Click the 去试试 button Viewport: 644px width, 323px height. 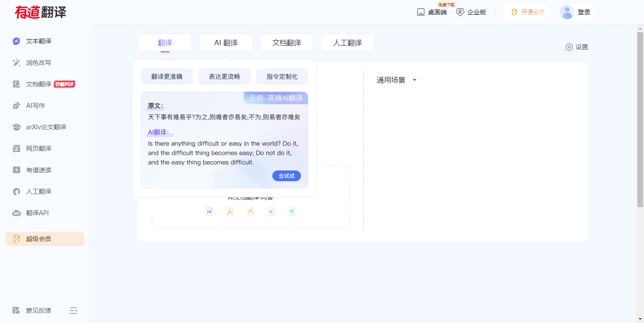(287, 176)
